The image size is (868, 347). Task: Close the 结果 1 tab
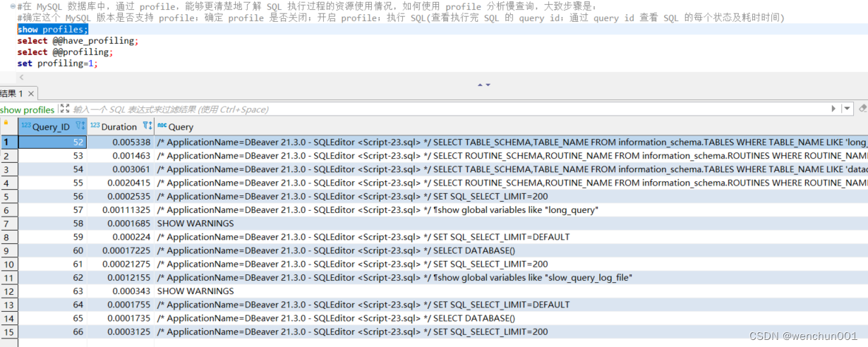[x=31, y=94]
